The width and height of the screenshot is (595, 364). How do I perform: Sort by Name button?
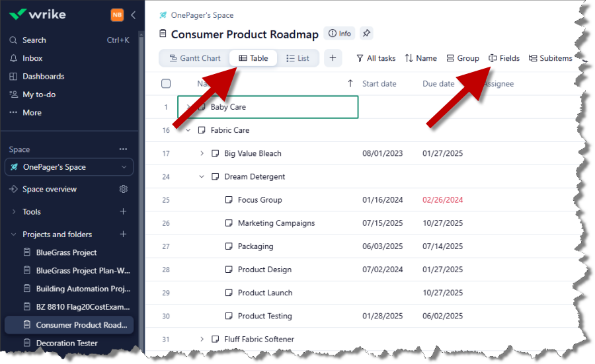421,58
